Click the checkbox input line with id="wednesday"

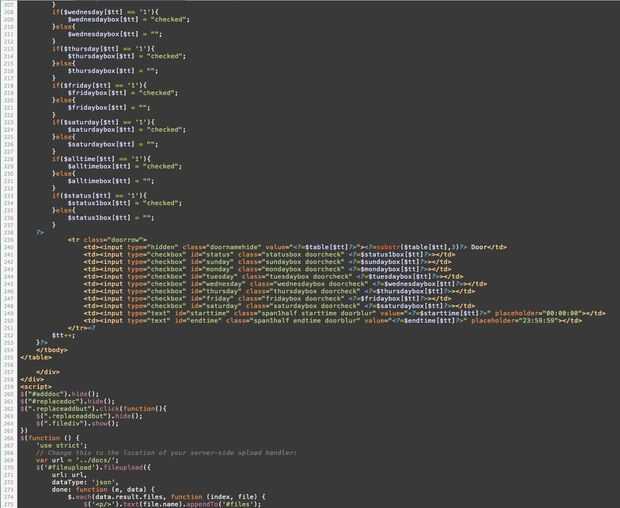pyautogui.click(x=285, y=284)
